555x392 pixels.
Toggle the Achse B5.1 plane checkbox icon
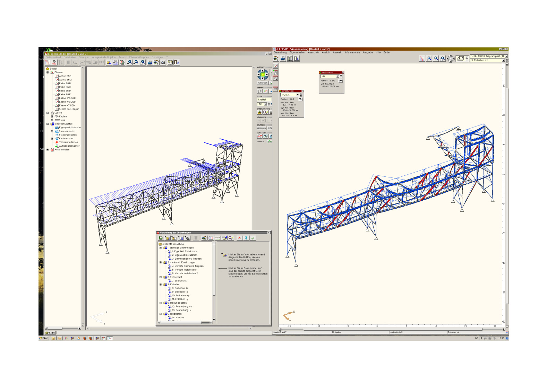(57, 76)
